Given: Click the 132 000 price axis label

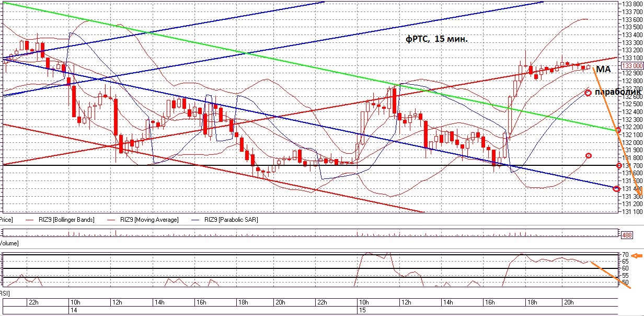Looking at the screenshot, I should 631,142.
